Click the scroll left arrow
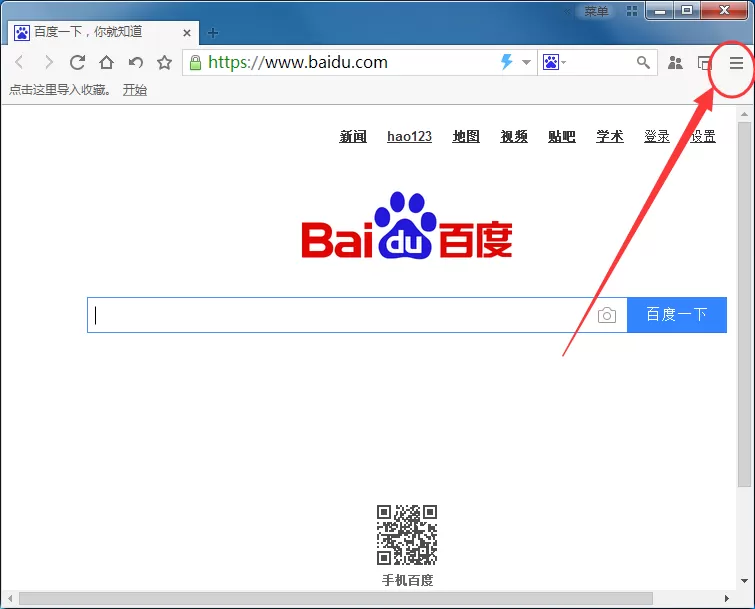755x609 pixels. (x=10, y=598)
